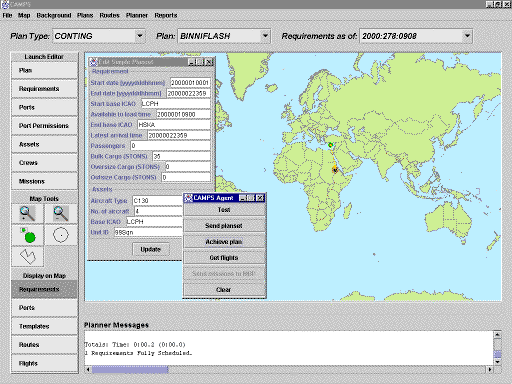Expand the Plan BINNIFLASH dropdown

click(265, 36)
